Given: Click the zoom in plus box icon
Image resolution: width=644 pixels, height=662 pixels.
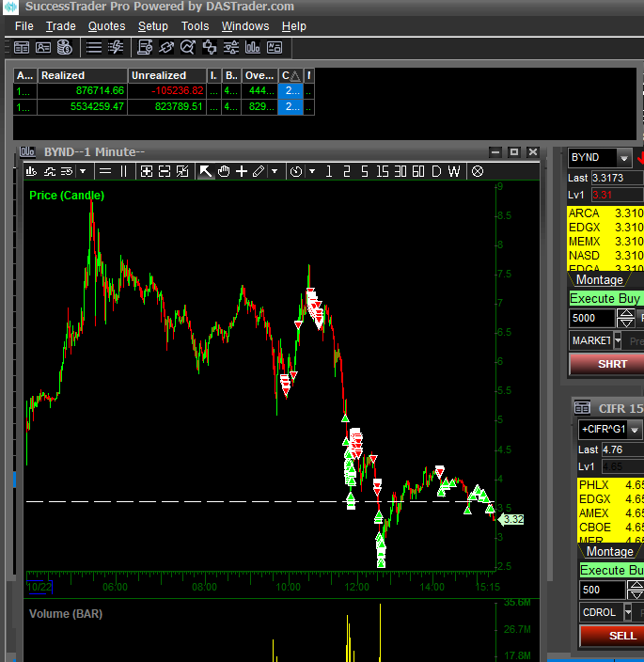Looking at the screenshot, I should point(147,171).
